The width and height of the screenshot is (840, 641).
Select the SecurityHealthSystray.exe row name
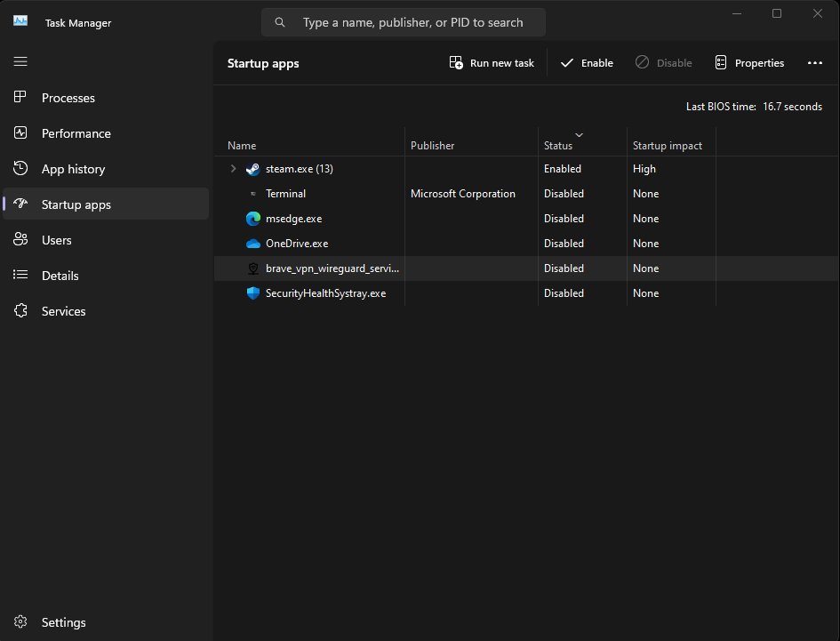pyautogui.click(x=325, y=293)
